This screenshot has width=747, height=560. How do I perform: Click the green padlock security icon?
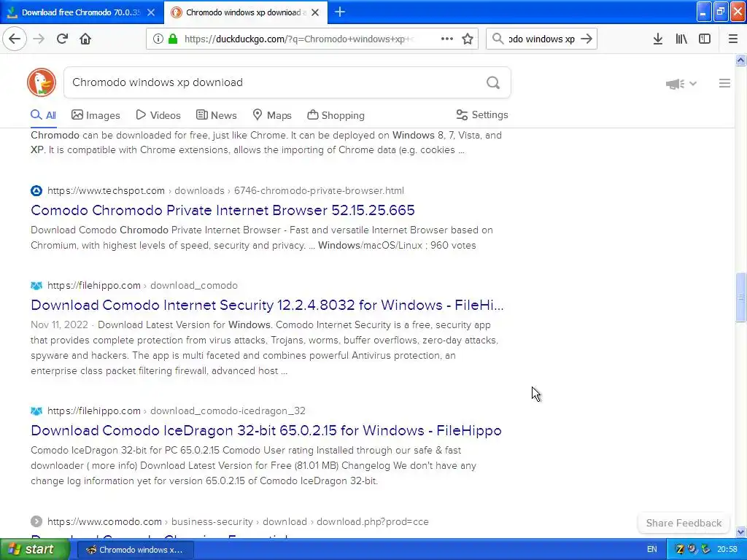[172, 39]
